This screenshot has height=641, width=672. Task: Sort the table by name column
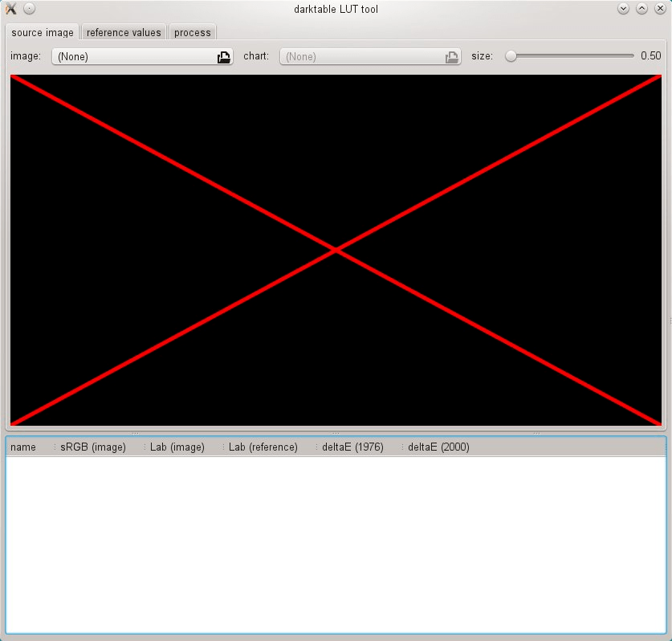coord(22,447)
